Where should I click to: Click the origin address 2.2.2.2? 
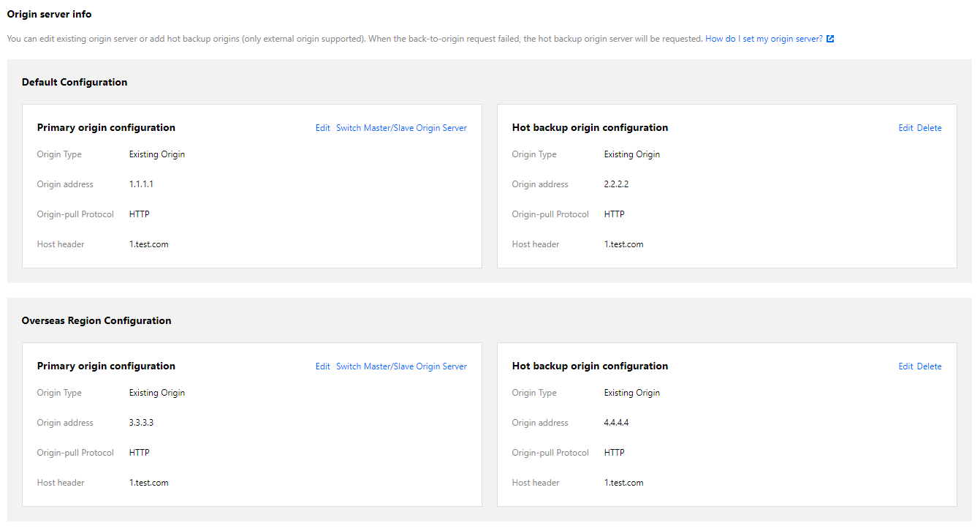[616, 184]
